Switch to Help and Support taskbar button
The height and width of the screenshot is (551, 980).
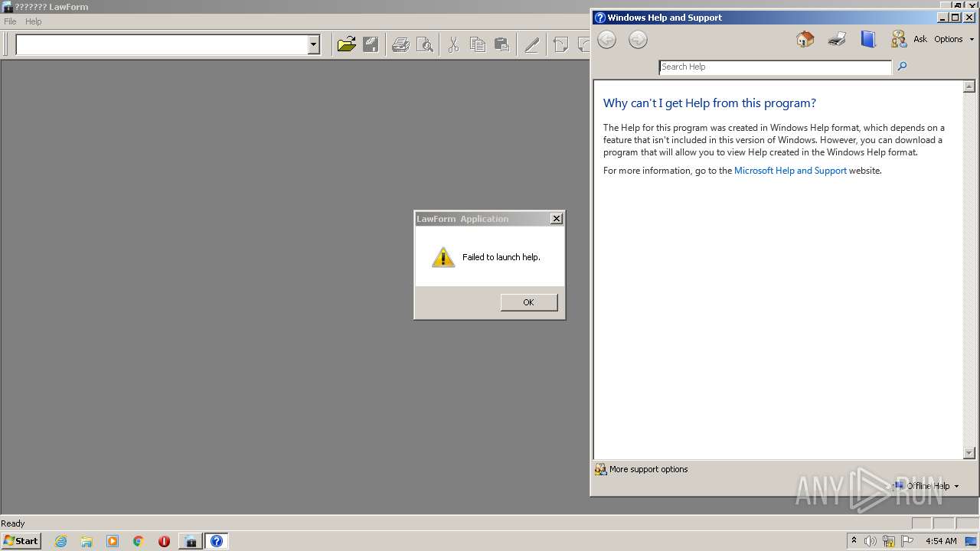pyautogui.click(x=217, y=541)
